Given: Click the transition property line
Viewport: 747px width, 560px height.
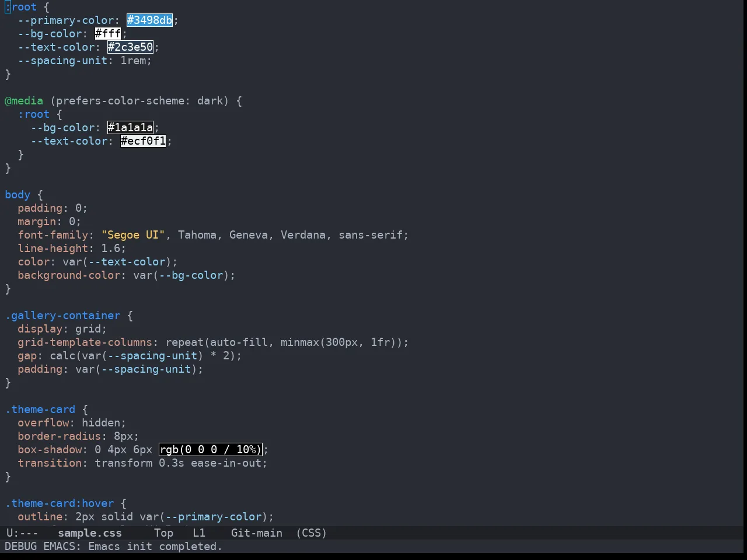Looking at the screenshot, I should 142,463.
